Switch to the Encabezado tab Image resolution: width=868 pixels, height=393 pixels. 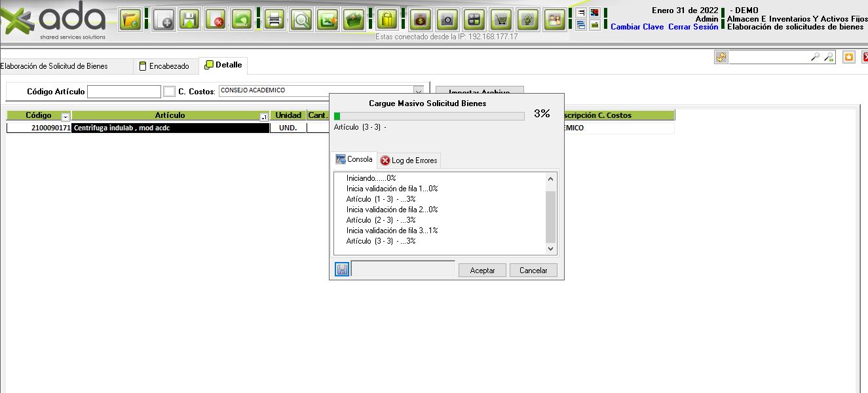coord(164,66)
